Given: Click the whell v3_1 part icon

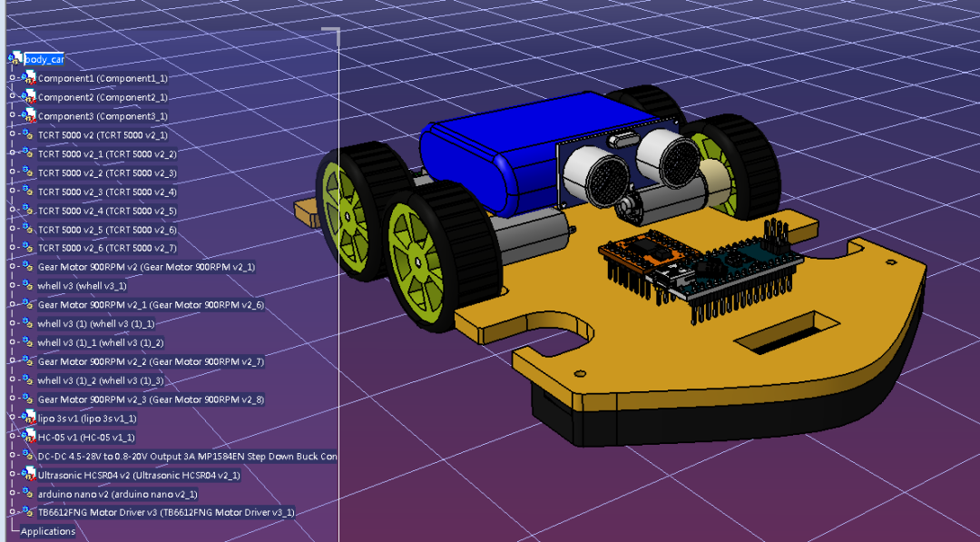Looking at the screenshot, I should [x=28, y=285].
